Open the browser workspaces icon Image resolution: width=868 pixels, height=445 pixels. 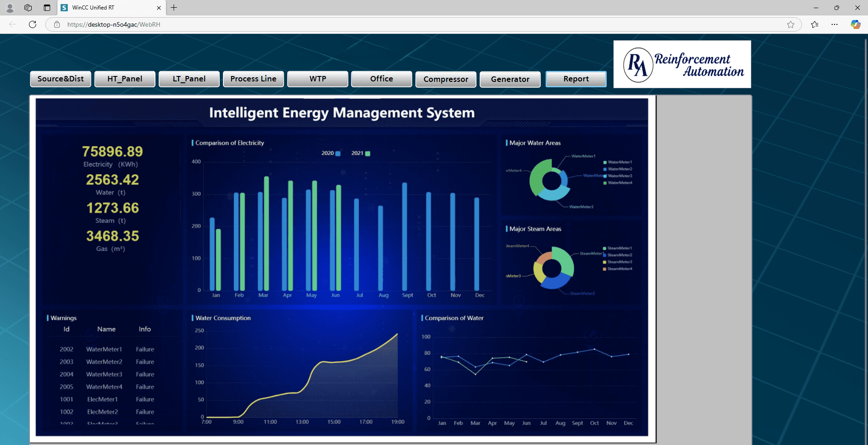point(28,8)
